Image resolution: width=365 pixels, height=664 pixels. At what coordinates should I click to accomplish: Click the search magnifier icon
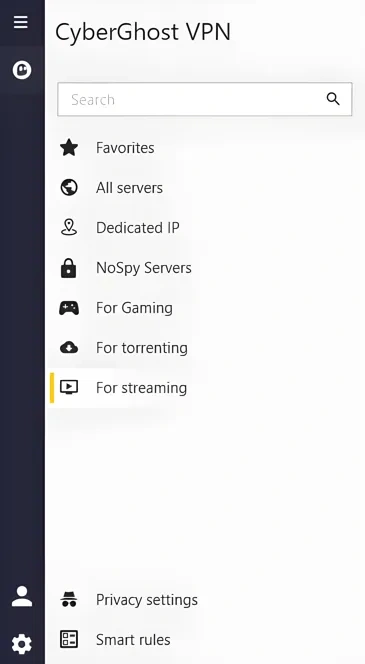point(333,99)
